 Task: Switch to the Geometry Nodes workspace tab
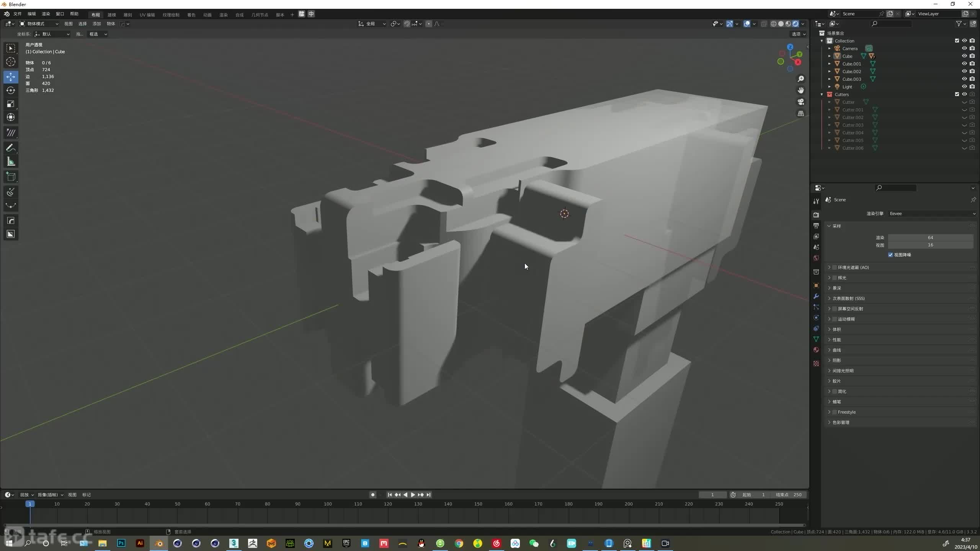click(260, 15)
